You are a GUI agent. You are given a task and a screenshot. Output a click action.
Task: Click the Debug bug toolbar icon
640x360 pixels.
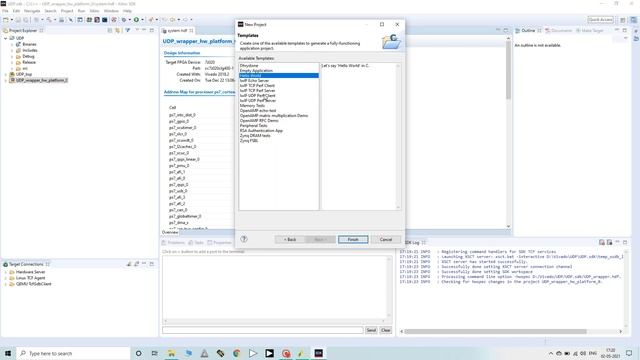[x=124, y=20]
